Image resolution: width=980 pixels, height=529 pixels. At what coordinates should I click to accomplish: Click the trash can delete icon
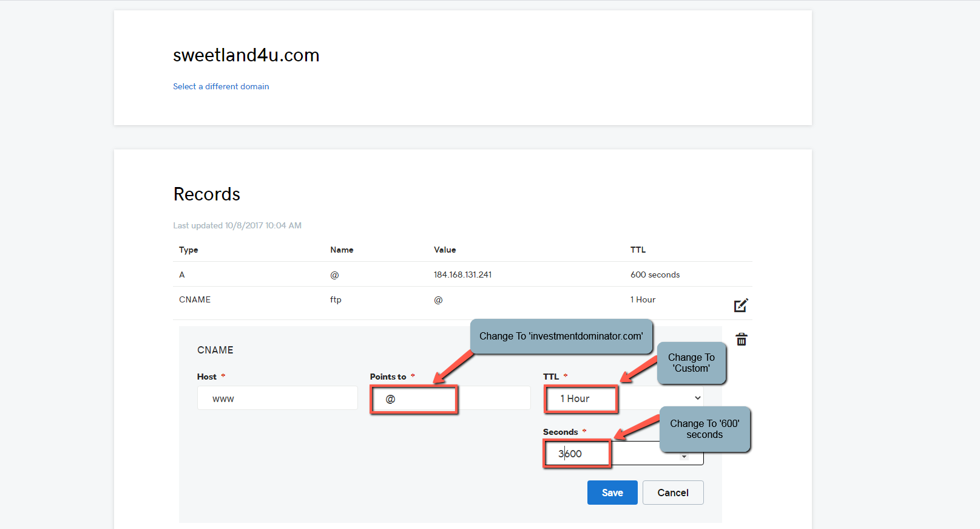(x=741, y=340)
